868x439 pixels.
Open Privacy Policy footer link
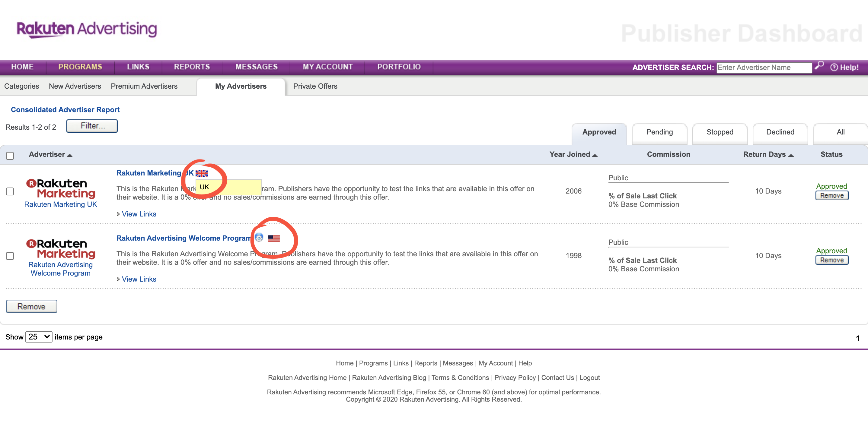coord(515,378)
